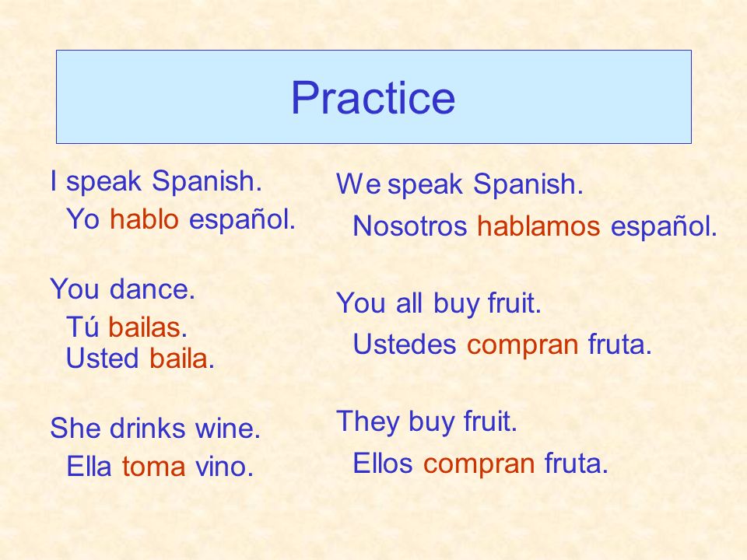Click the sentence 'She drinks wine.'
This screenshot has height=560, width=747.
[x=156, y=428]
